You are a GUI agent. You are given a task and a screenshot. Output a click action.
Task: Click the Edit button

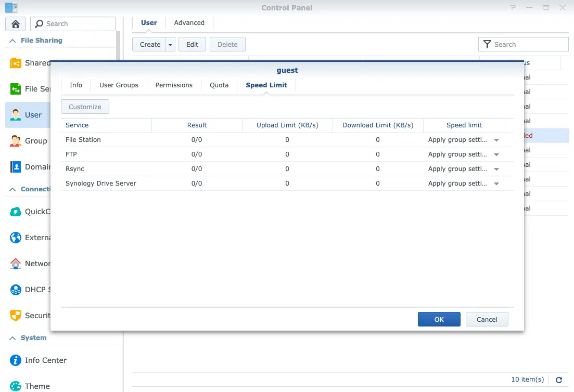click(192, 45)
